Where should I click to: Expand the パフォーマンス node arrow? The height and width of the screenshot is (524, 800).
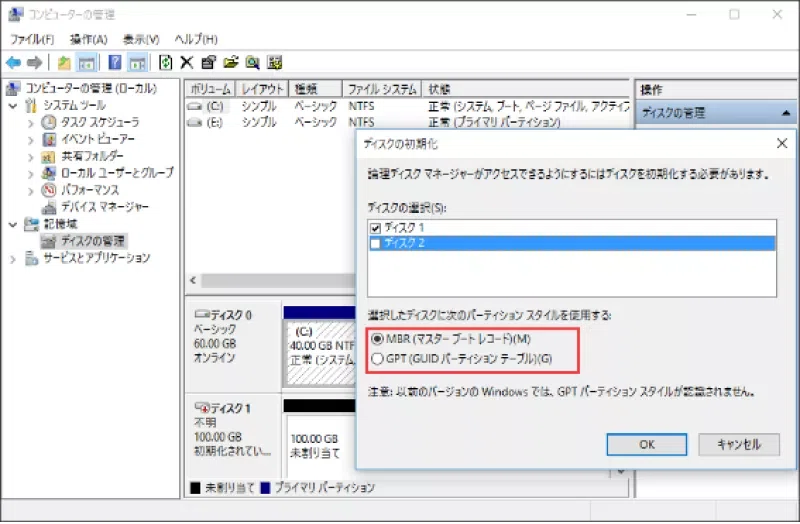pyautogui.click(x=31, y=191)
